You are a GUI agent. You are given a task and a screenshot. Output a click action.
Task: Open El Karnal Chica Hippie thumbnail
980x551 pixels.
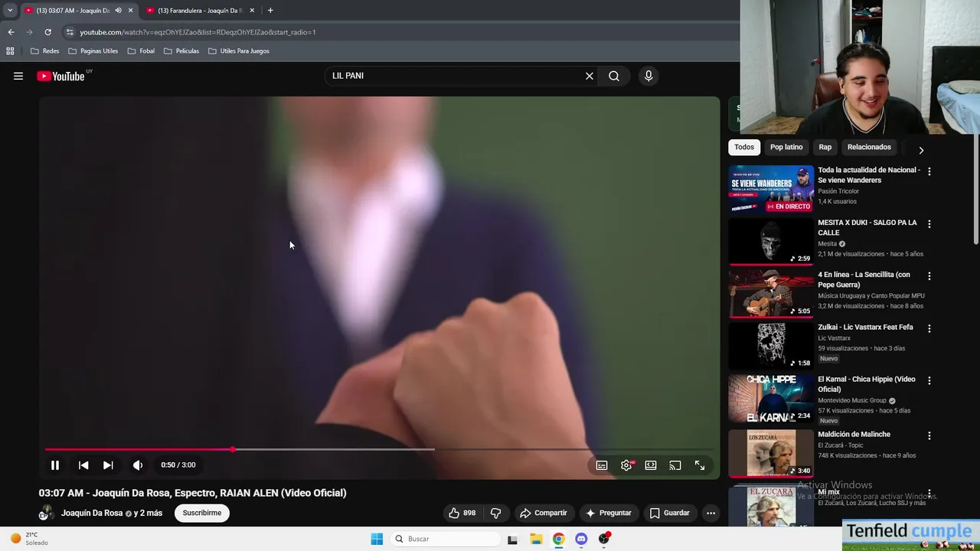(771, 398)
